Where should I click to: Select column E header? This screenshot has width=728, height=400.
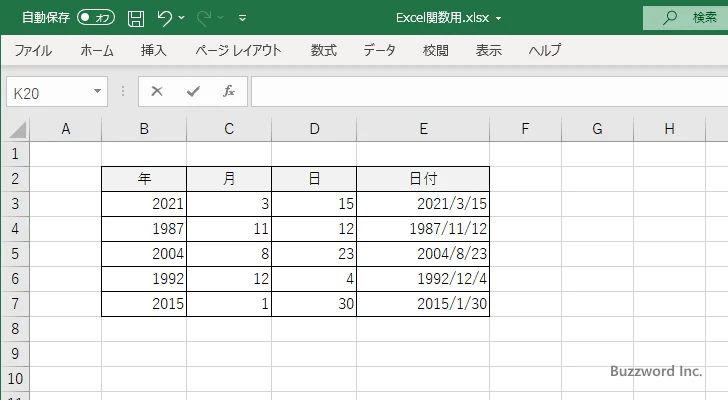(x=423, y=129)
